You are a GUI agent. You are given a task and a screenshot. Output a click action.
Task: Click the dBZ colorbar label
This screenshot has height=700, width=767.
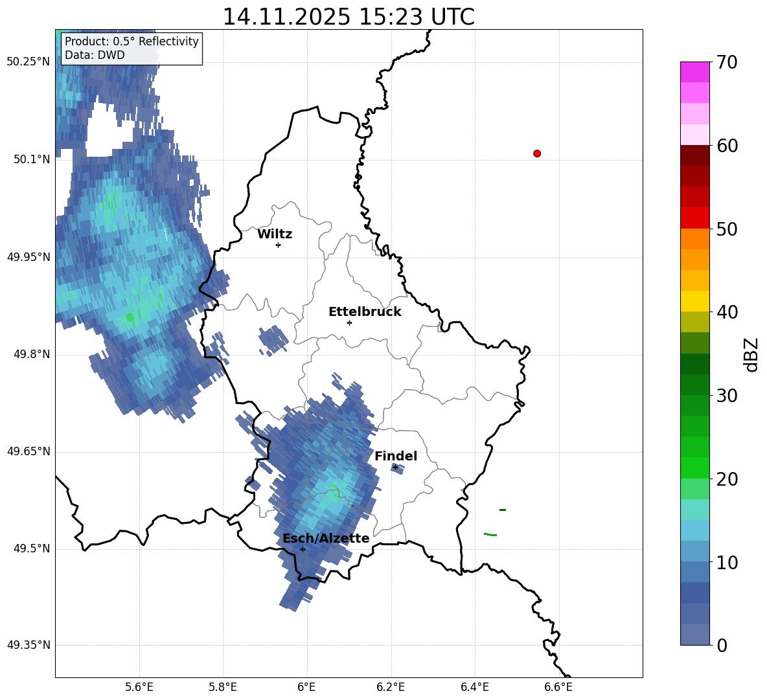coord(751,355)
